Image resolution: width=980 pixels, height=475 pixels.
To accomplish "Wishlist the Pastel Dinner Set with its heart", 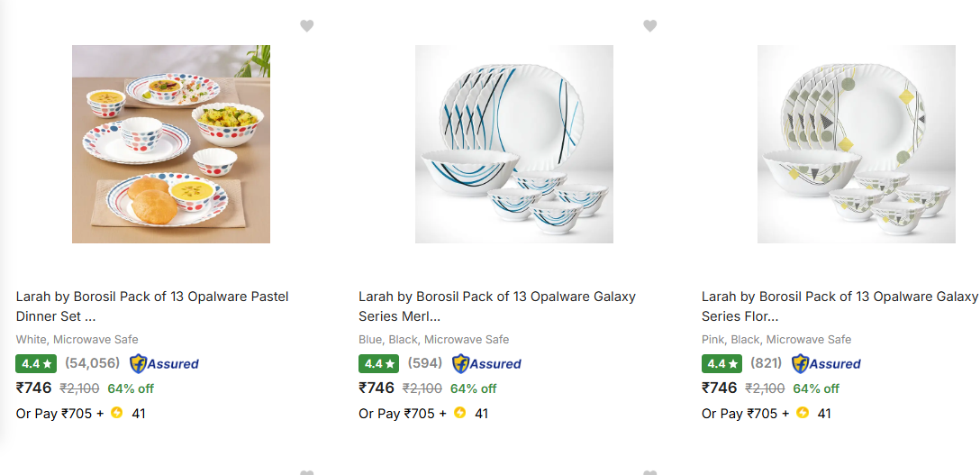I will coord(307,26).
